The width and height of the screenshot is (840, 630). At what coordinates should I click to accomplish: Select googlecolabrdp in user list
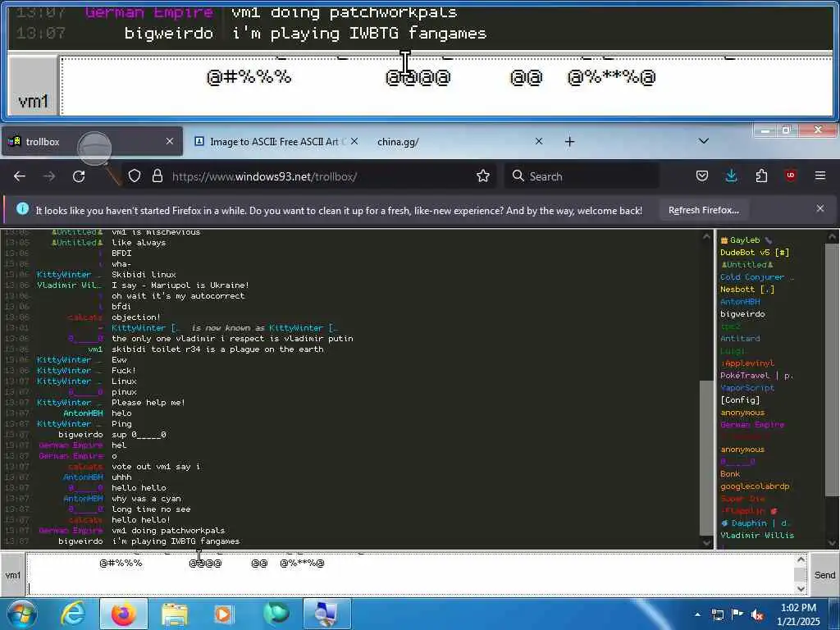coord(755,486)
